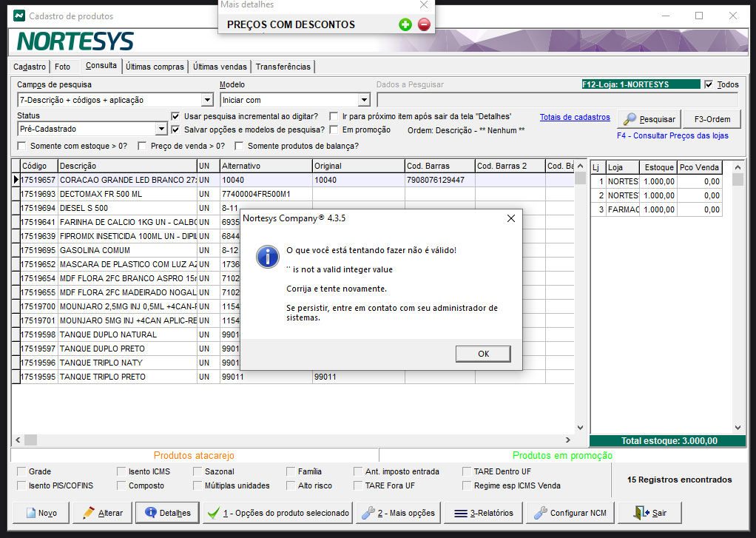Click the Pesquisar magnifier button
Image resolution: width=756 pixels, height=538 pixels.
[649, 119]
